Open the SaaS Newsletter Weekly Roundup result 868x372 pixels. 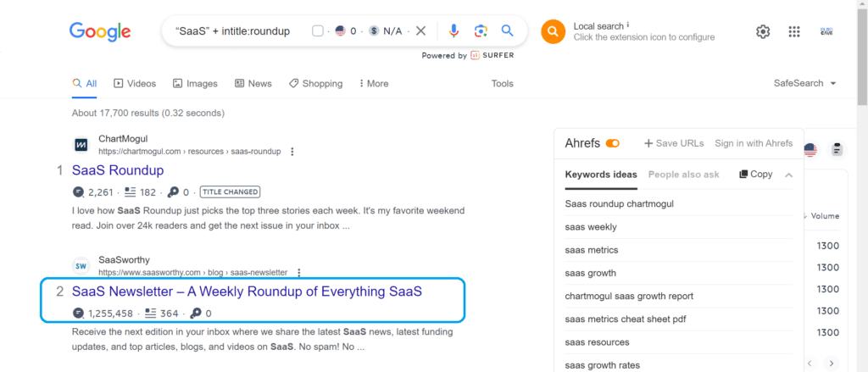[247, 291]
